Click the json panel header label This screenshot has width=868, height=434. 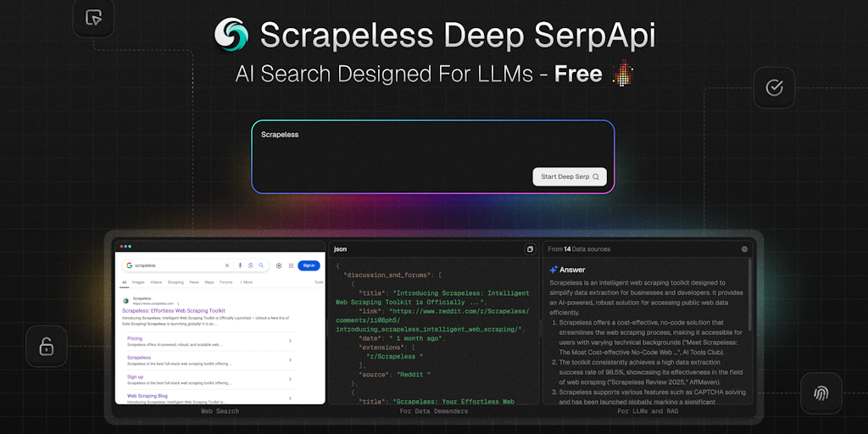[340, 250]
